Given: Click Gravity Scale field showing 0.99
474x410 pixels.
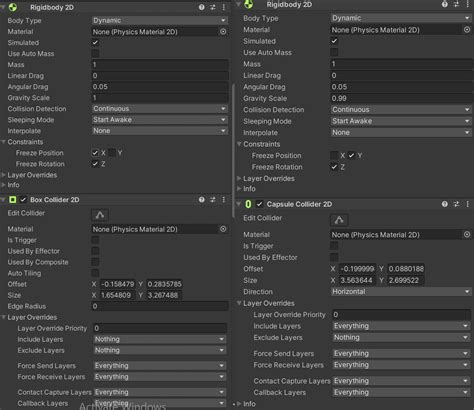Looking at the screenshot, I should coord(402,98).
